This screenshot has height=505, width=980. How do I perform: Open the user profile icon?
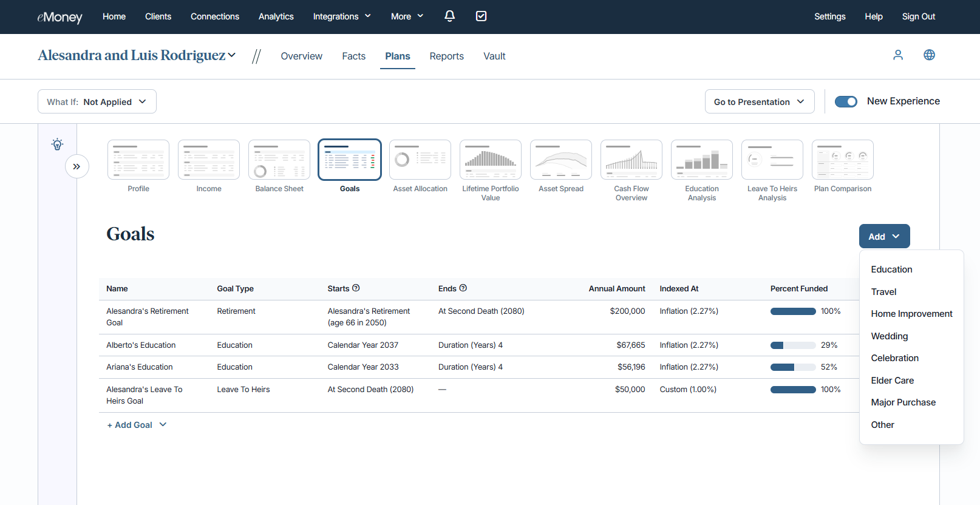(x=898, y=55)
